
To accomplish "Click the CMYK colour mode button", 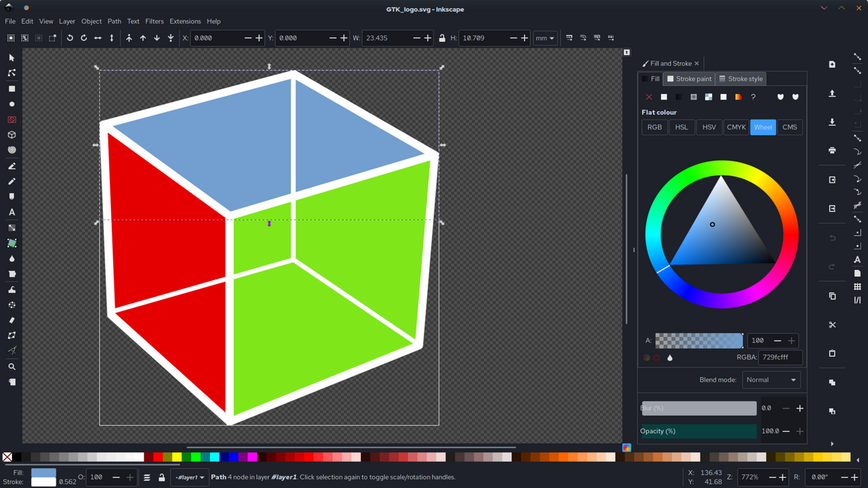I will coord(736,127).
